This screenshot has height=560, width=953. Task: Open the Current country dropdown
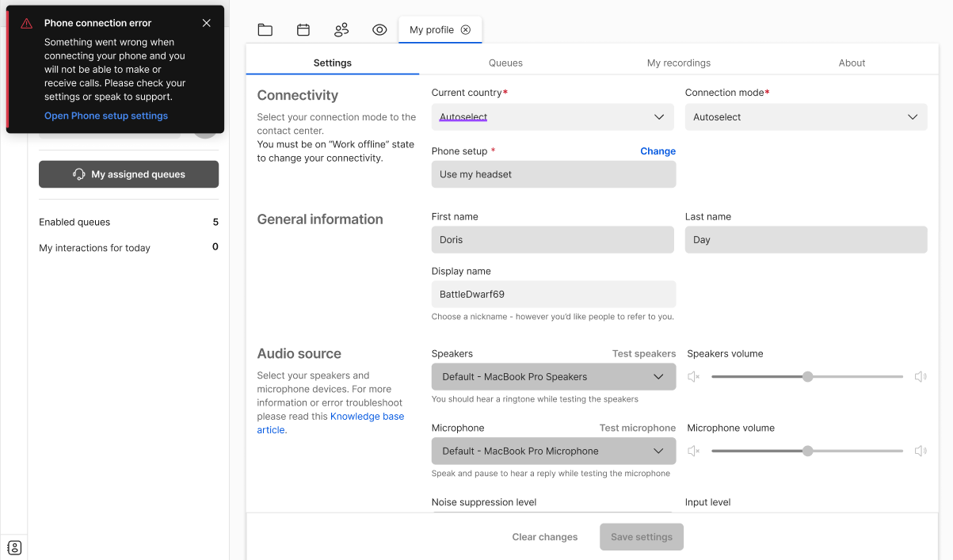553,116
